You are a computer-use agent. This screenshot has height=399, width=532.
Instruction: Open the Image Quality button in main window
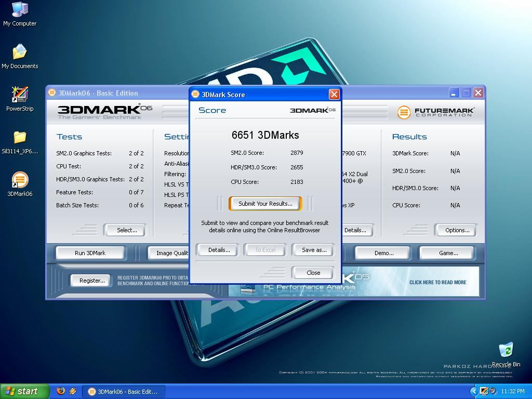click(x=169, y=253)
